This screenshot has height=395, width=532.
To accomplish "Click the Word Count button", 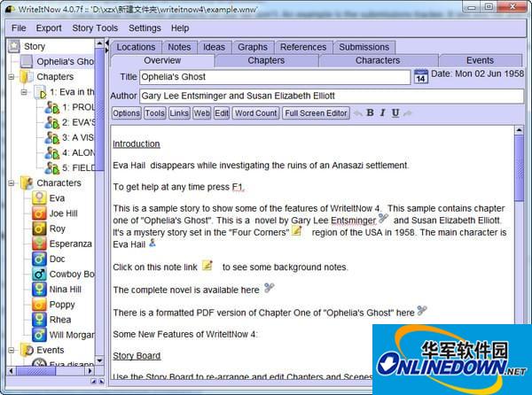I will tap(256, 113).
